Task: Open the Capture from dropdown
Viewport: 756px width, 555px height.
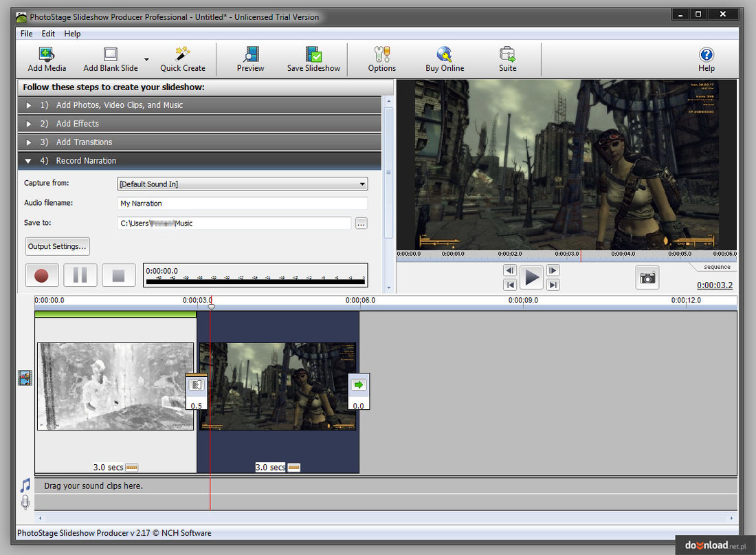Action: coord(243,184)
